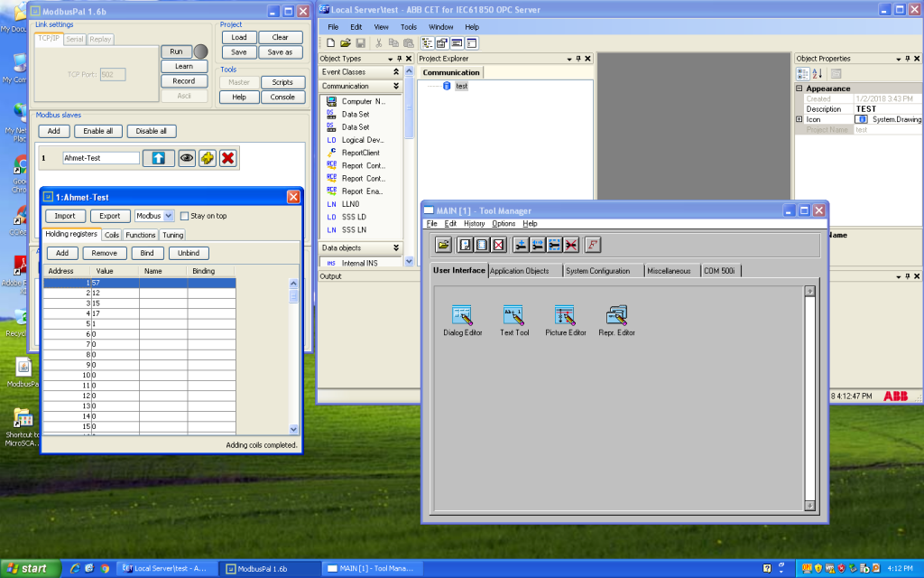The height and width of the screenshot is (578, 924).
Task: Switch to the Coils tab
Action: [x=112, y=235]
